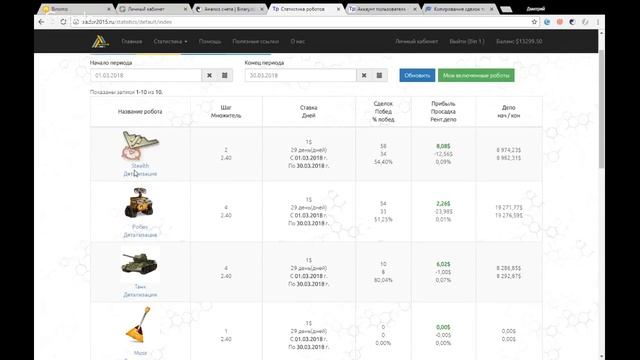Click the Stealth robot airplane image
640x360 pixels.
coord(140,145)
